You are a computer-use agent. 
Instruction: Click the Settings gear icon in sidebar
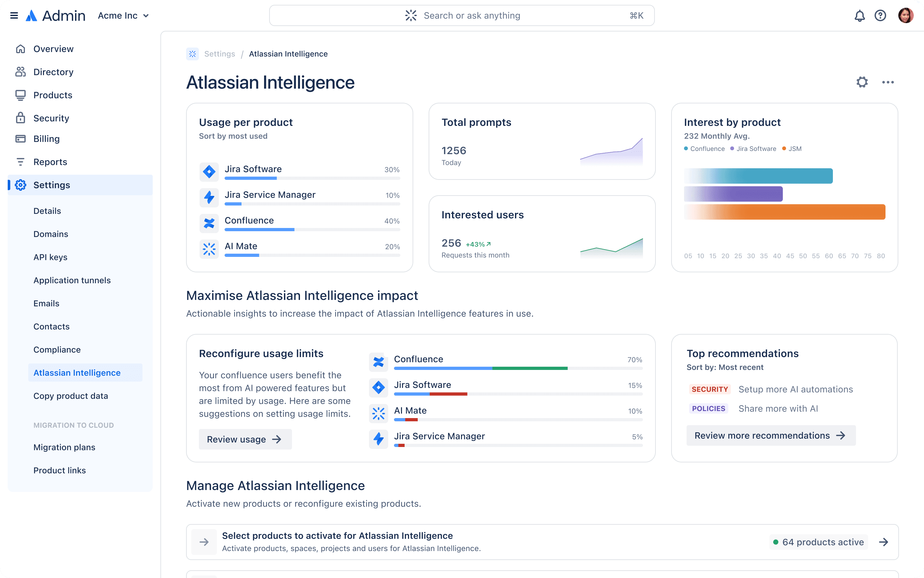21,185
